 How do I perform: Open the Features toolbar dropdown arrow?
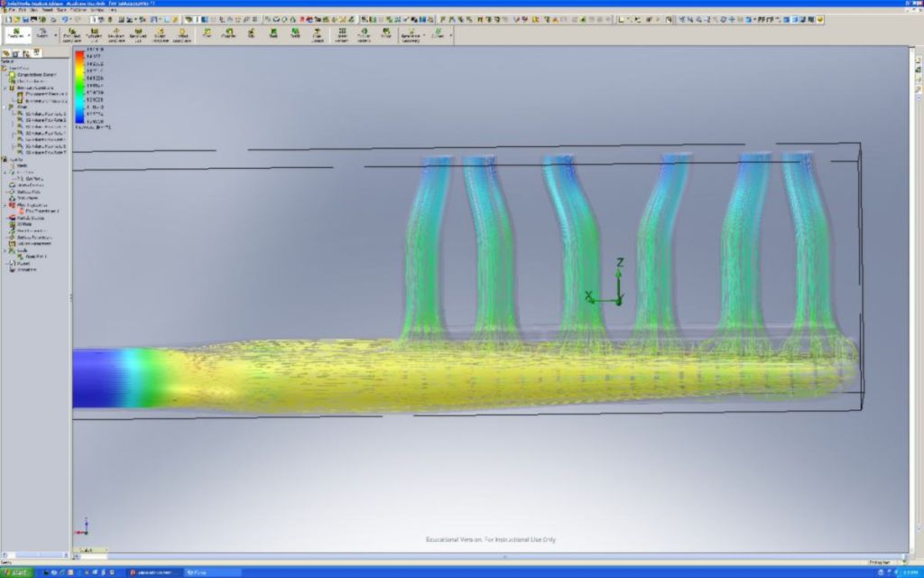pos(29,35)
